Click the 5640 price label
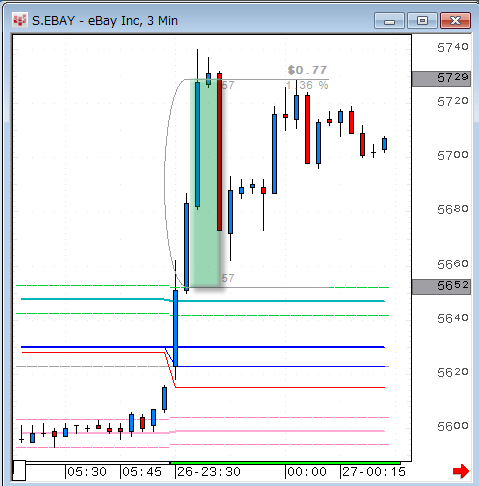The height and width of the screenshot is (486, 479). pyautogui.click(x=453, y=318)
